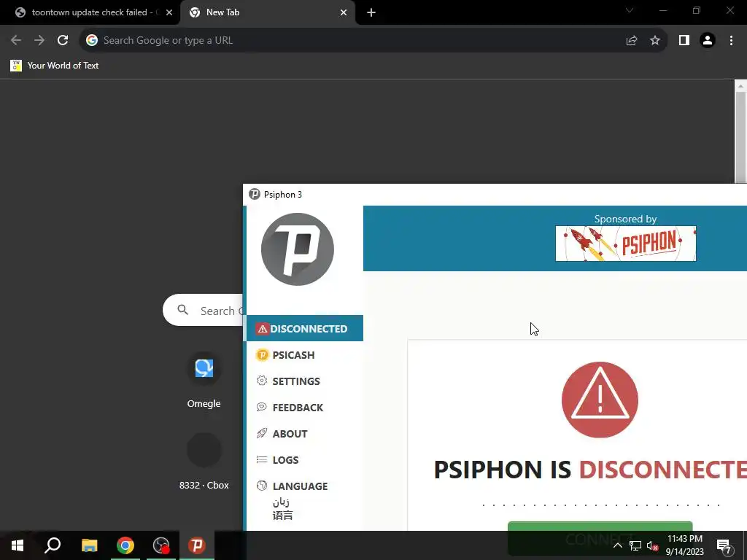
Task: Click the network icon in system tray
Action: tap(635, 545)
